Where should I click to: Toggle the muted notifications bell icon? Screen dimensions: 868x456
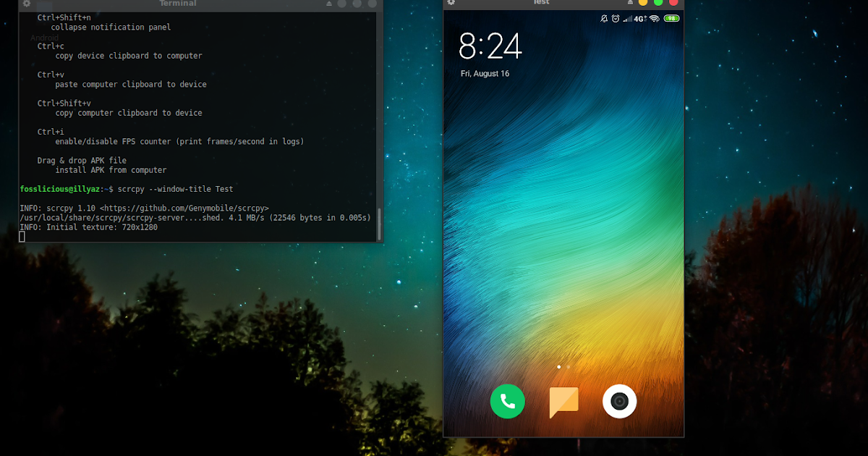click(603, 18)
